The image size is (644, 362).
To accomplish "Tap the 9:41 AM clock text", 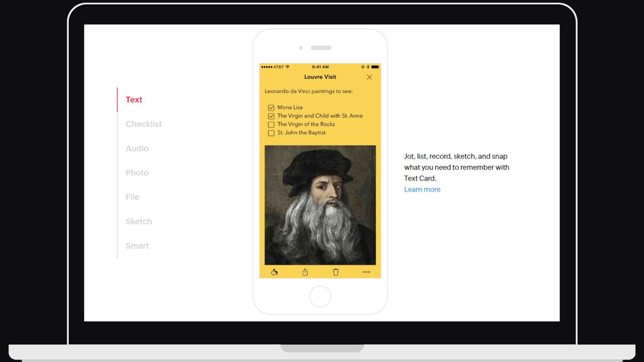I will [320, 67].
